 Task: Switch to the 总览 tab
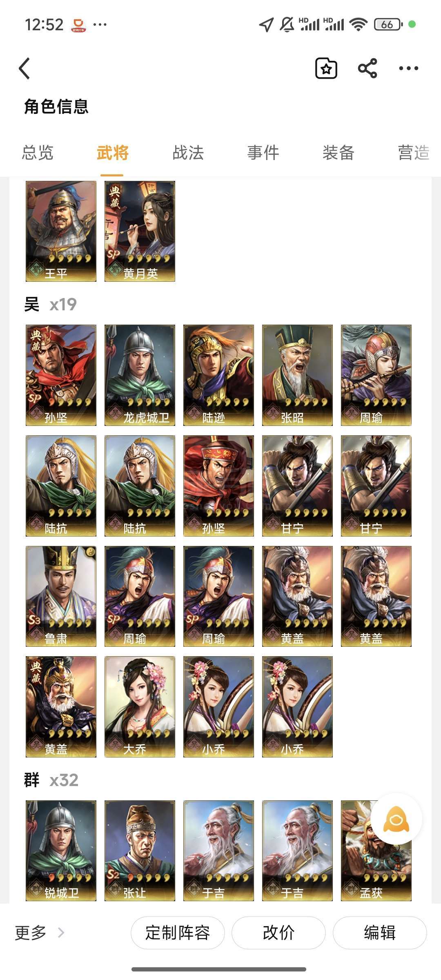pos(38,153)
